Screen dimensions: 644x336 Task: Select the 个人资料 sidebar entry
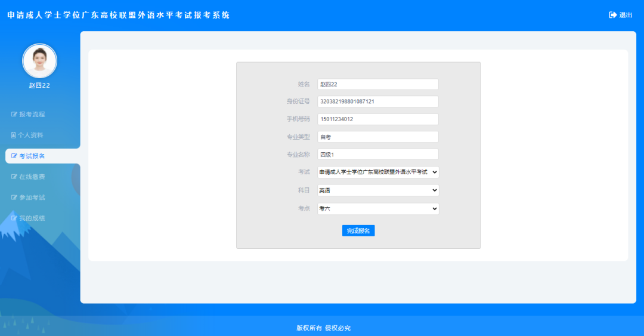tap(30, 135)
